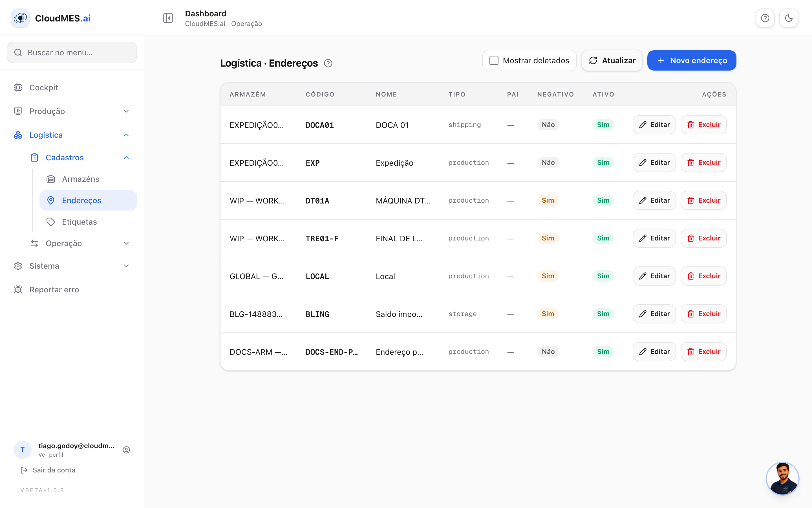Open the Etiquetas menu item

pos(88,222)
